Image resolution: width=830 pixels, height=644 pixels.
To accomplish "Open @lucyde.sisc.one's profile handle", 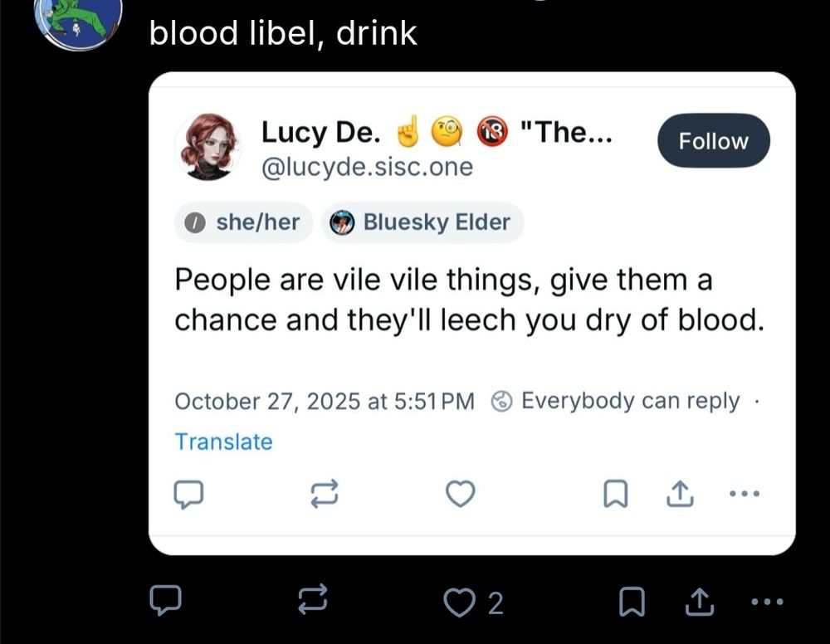I will tap(366, 167).
